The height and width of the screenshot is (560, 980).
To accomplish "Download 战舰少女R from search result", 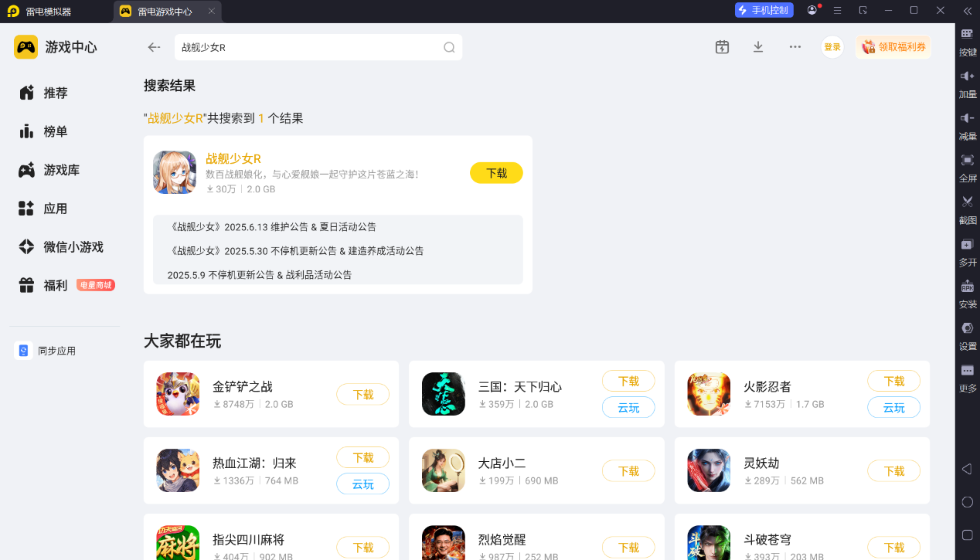I will point(496,173).
